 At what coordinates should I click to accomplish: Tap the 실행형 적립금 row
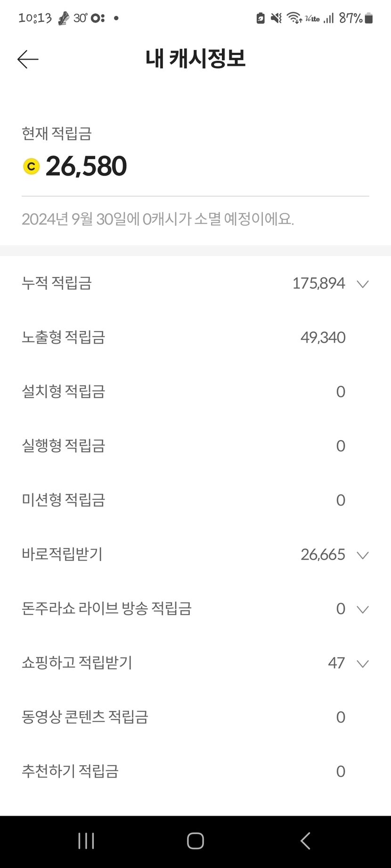[x=195, y=446]
